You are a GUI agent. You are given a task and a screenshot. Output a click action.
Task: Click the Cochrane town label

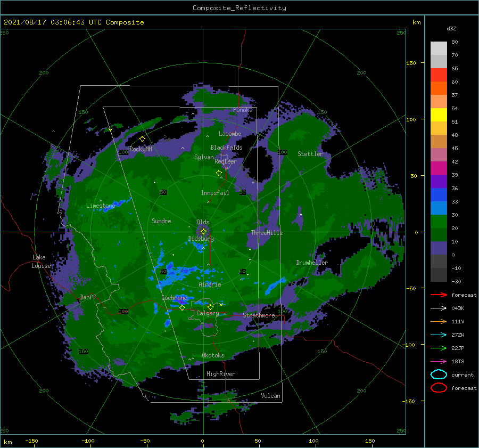(x=174, y=298)
